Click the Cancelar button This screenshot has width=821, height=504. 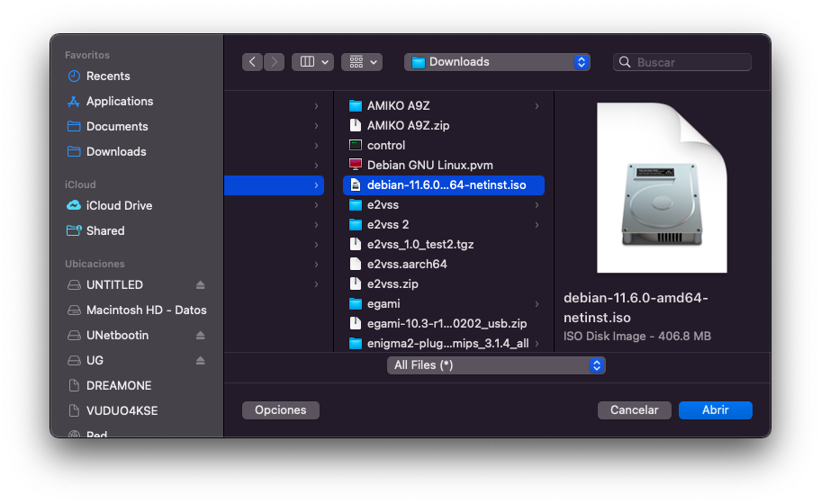click(x=634, y=410)
